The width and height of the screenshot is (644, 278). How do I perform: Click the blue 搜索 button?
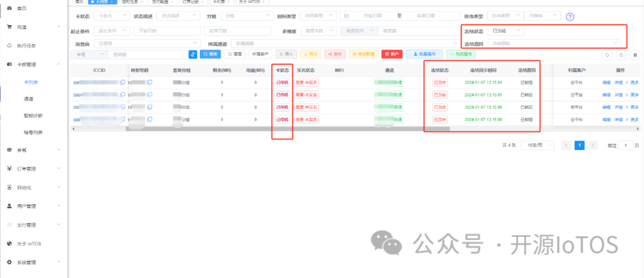click(210, 54)
